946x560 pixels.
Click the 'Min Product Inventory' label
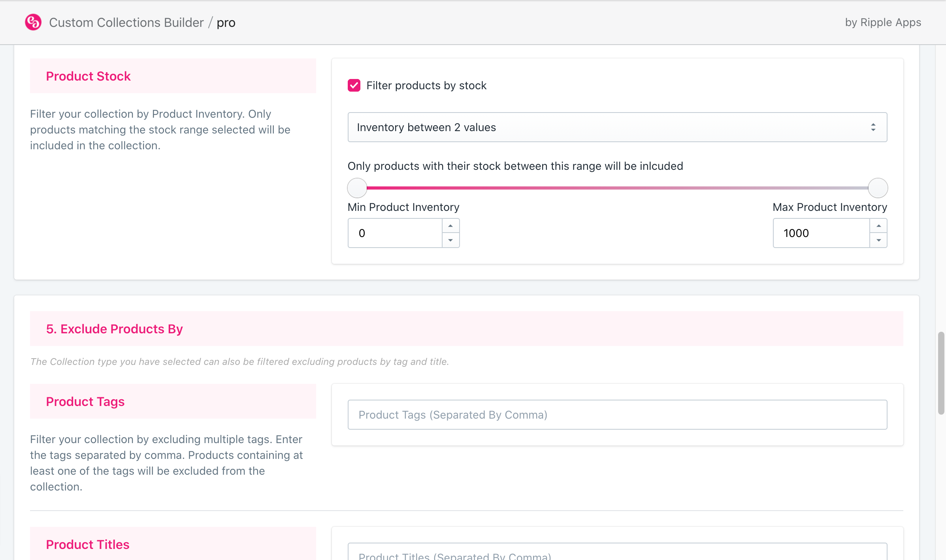tap(403, 207)
